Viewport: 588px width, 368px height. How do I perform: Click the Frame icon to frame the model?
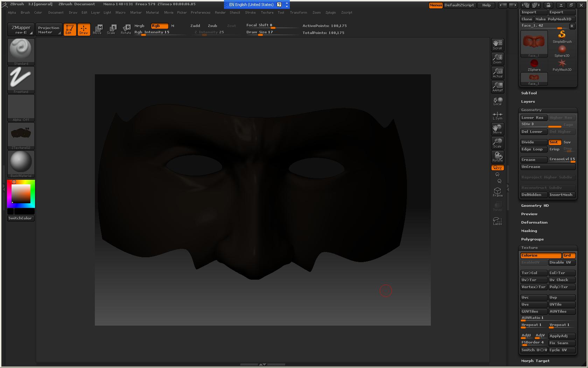click(497, 191)
